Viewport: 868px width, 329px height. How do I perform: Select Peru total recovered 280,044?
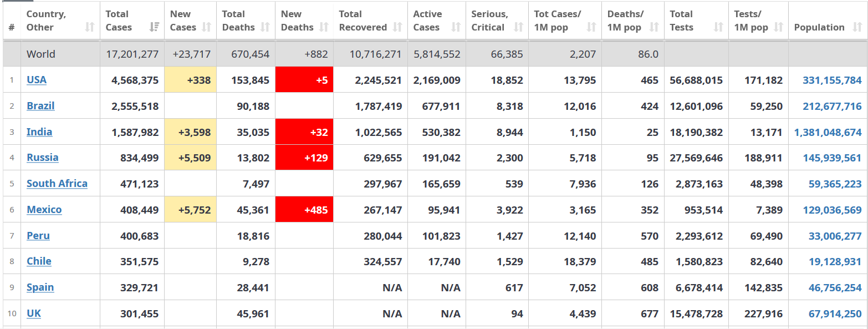point(383,236)
